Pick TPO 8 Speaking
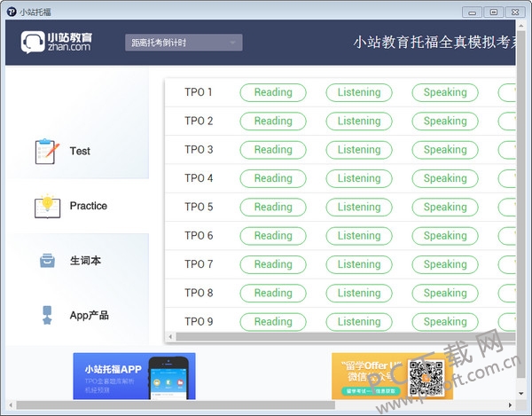532x416 pixels. [x=445, y=294]
